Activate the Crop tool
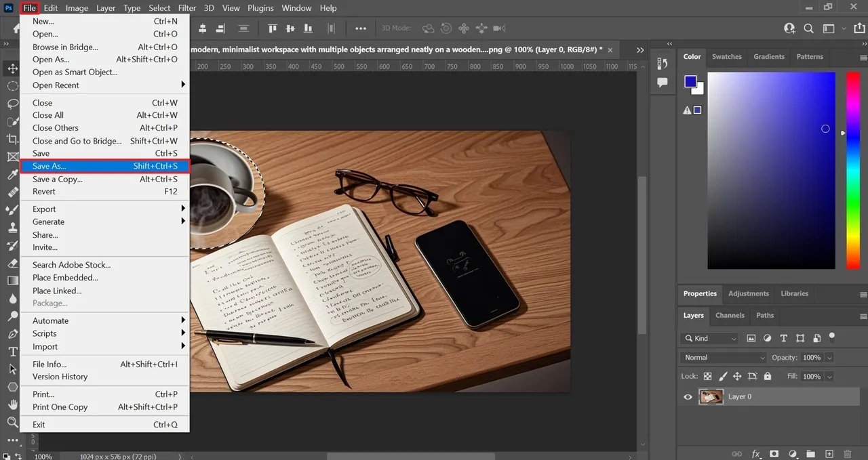 [x=14, y=138]
